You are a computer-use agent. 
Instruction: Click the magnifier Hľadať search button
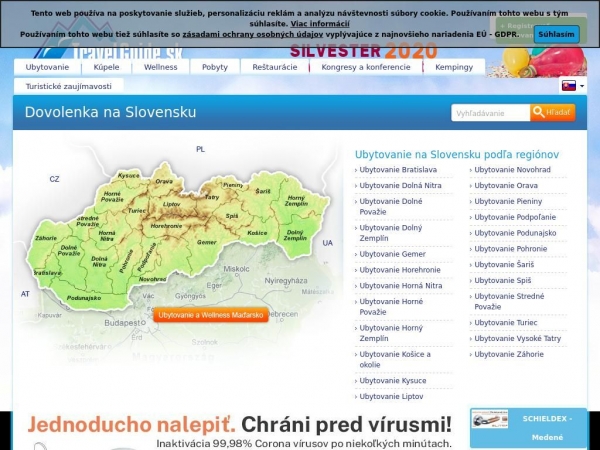(x=552, y=112)
